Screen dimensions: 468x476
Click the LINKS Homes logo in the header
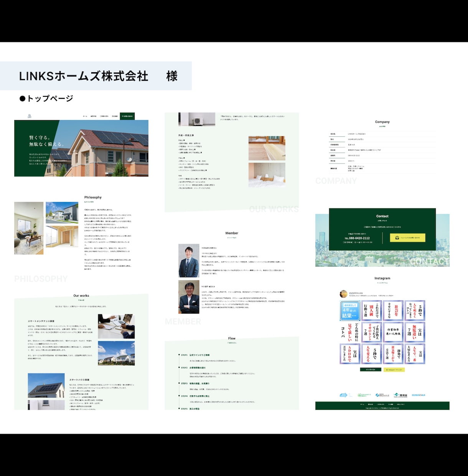click(30, 116)
